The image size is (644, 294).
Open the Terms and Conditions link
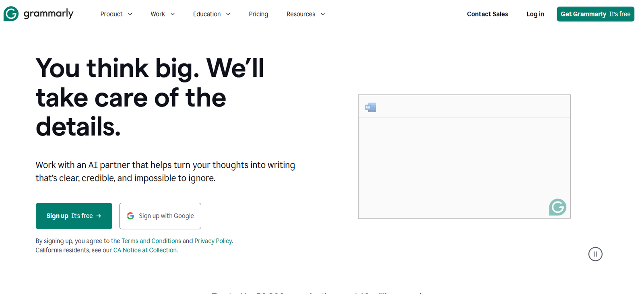pyautogui.click(x=151, y=241)
